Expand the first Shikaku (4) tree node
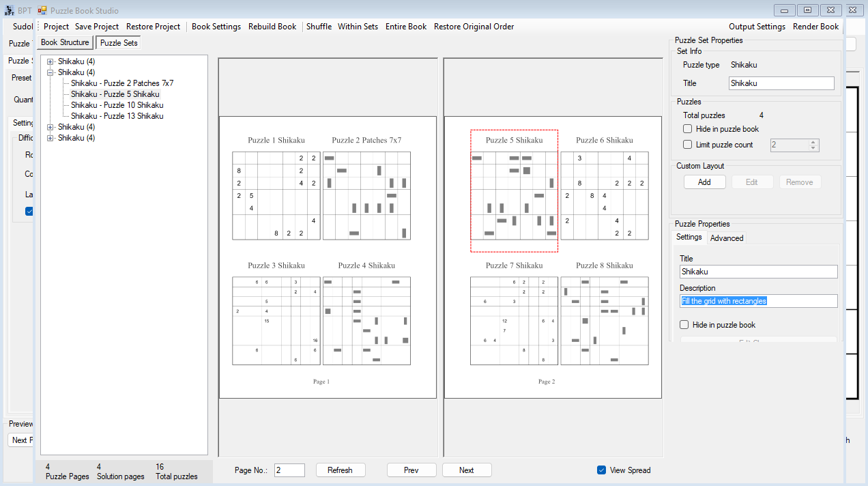 click(x=50, y=61)
